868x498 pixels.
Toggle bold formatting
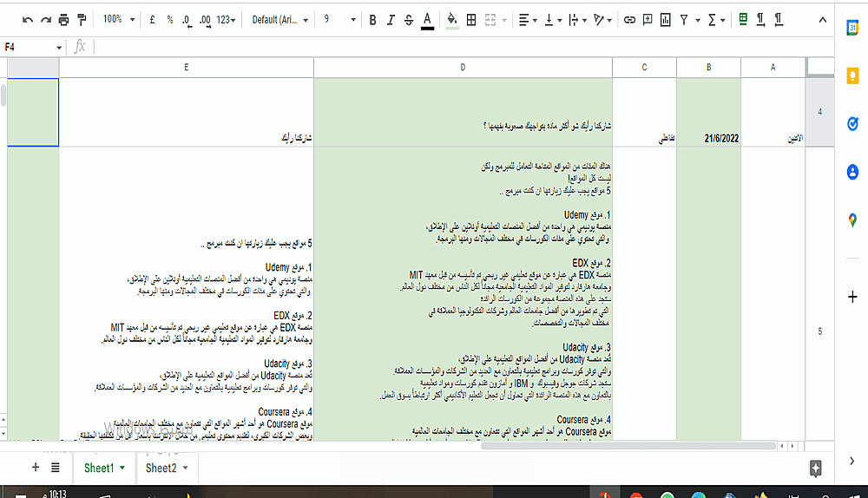[x=372, y=20]
